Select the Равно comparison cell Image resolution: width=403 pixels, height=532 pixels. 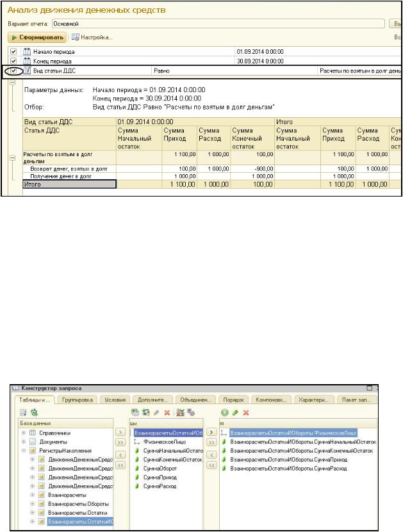(234, 70)
